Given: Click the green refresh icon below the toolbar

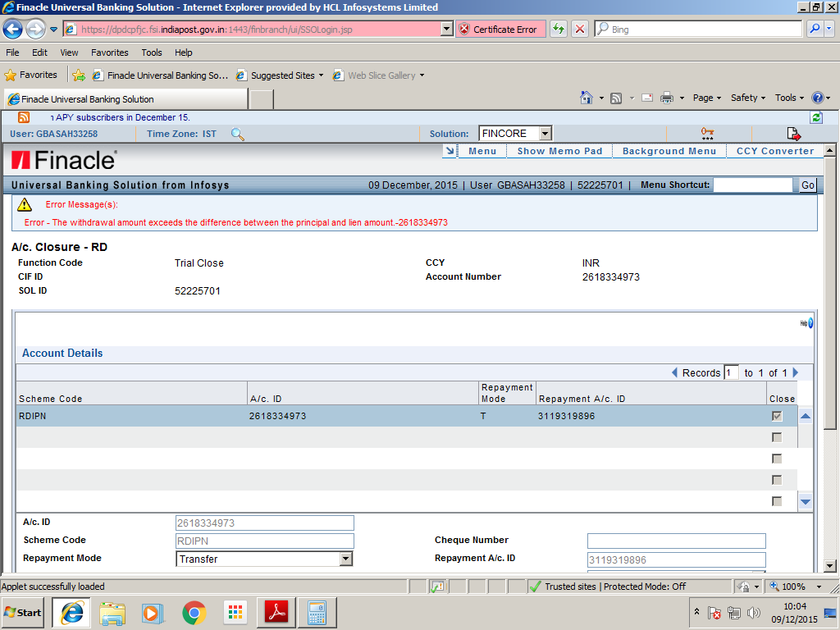Looking at the screenshot, I should pos(815,117).
